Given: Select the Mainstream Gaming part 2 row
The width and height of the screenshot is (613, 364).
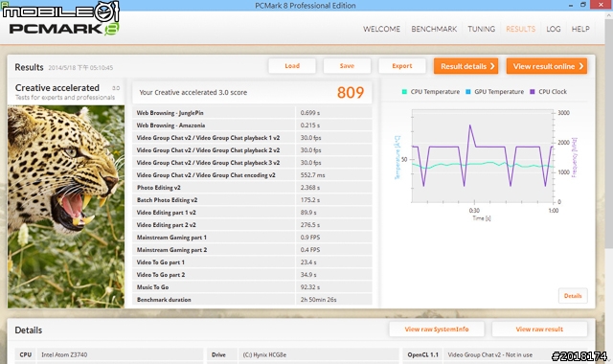Looking at the screenshot, I should pyautogui.click(x=252, y=250).
